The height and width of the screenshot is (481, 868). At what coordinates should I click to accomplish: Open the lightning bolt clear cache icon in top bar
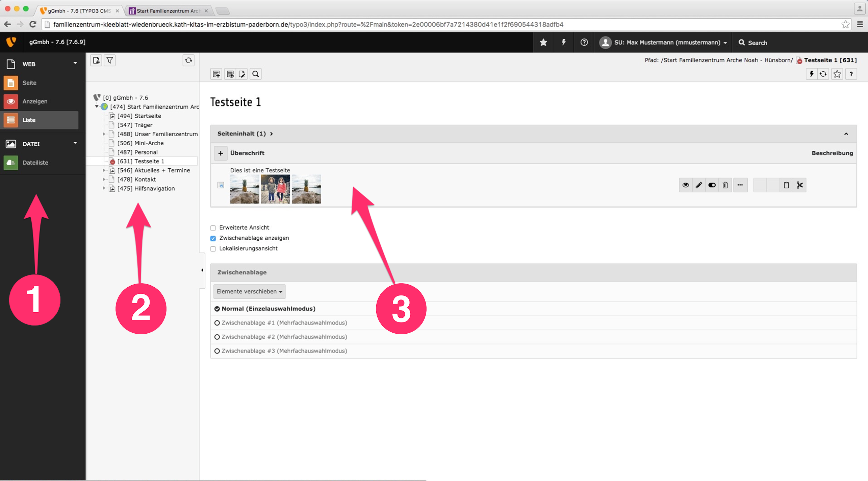pos(563,43)
